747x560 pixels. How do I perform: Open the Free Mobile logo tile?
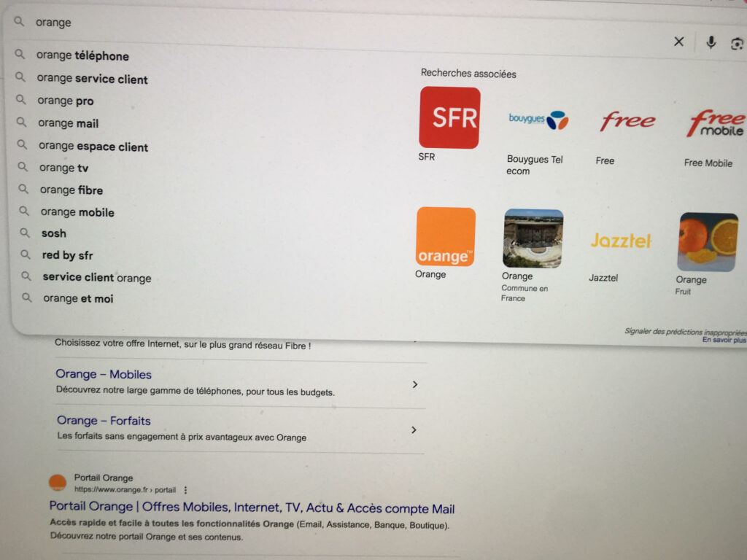tap(716, 122)
